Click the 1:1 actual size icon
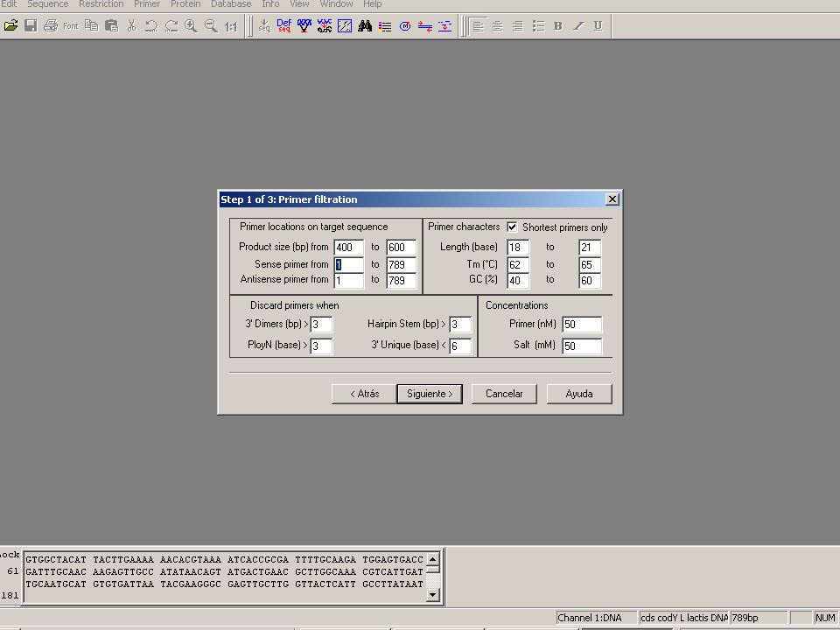This screenshot has width=840, height=630. 231,25
